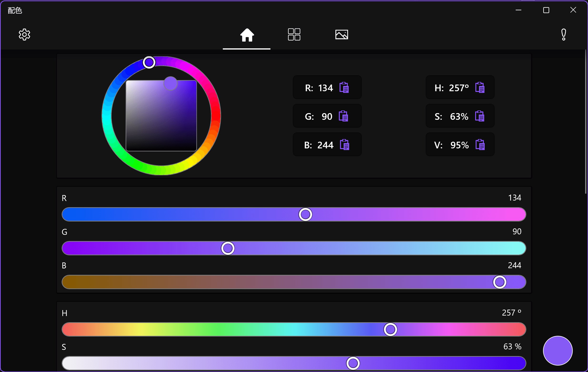Click the hue ring selector handle
Screen dimensions: 588x372
pos(149,62)
